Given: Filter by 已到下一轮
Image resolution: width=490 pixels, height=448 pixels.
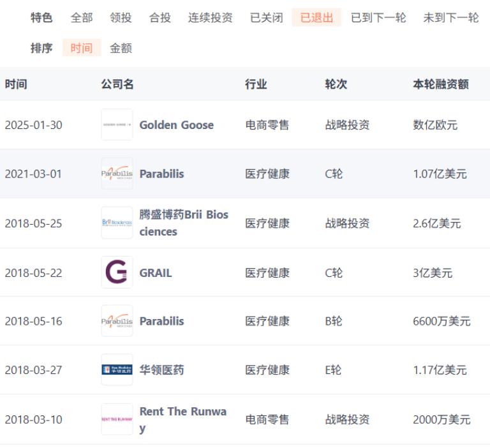Looking at the screenshot, I should click(378, 17).
